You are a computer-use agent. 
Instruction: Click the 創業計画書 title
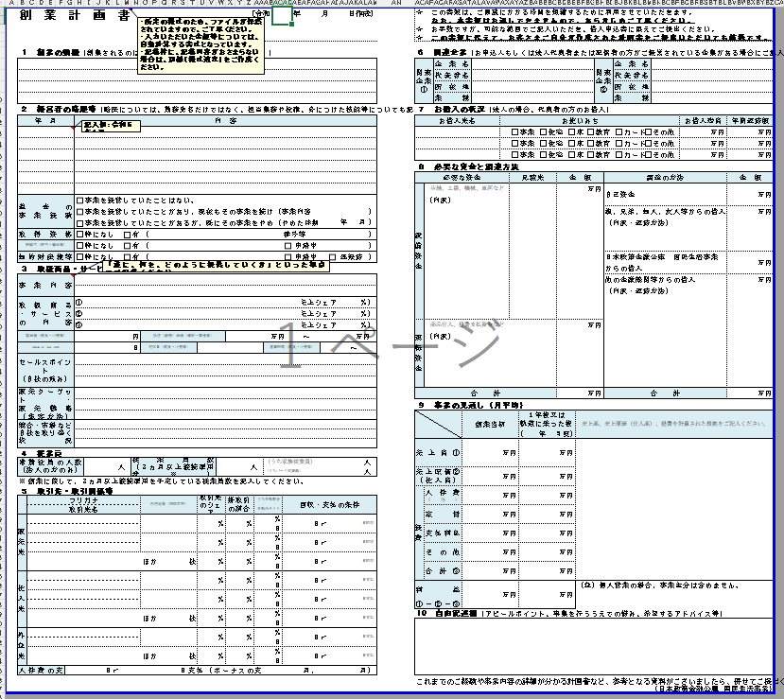[x=75, y=15]
